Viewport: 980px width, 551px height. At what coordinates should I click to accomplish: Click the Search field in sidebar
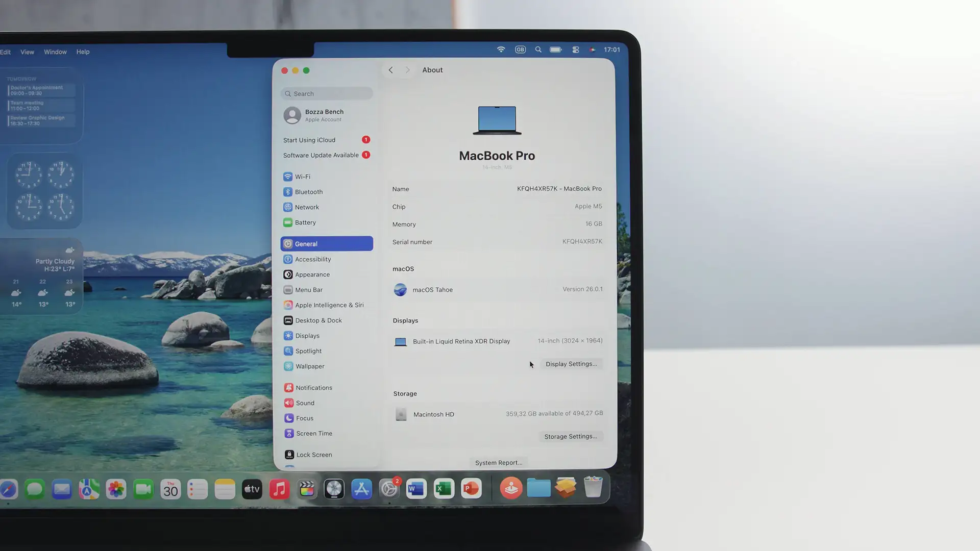(327, 94)
